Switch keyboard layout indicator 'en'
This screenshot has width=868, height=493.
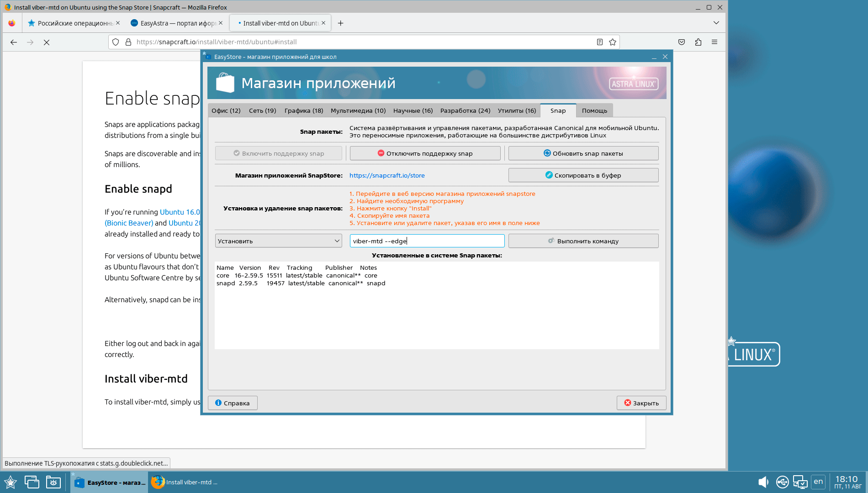[x=818, y=482]
